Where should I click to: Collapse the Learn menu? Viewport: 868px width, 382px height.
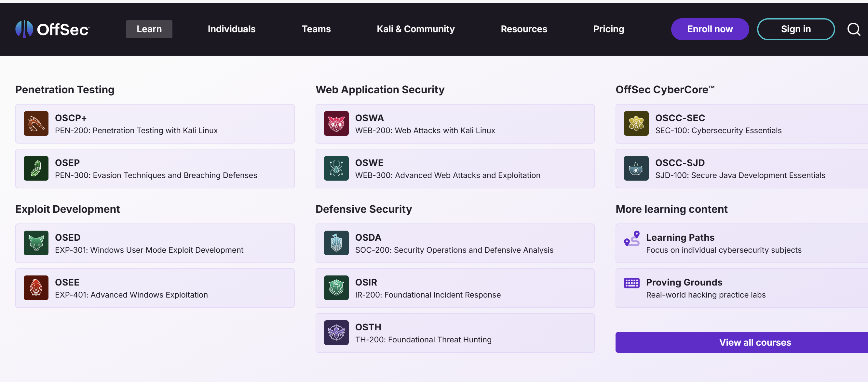[x=149, y=29]
